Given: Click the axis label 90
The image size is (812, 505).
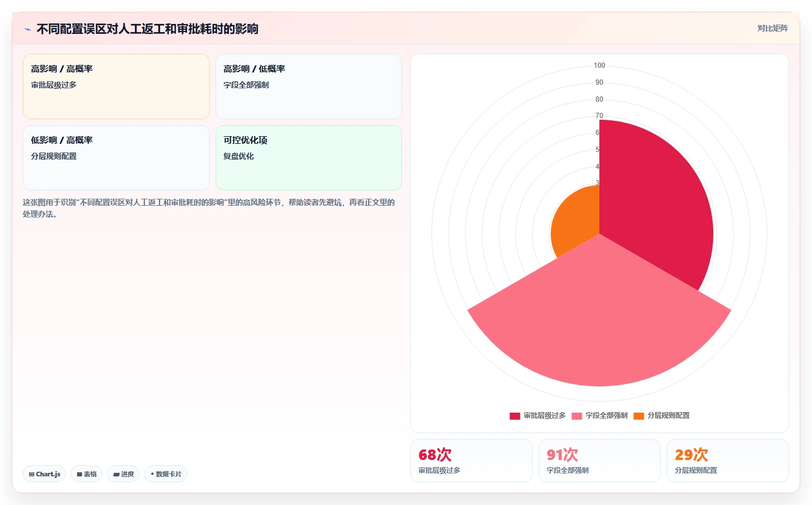Looking at the screenshot, I should 599,82.
